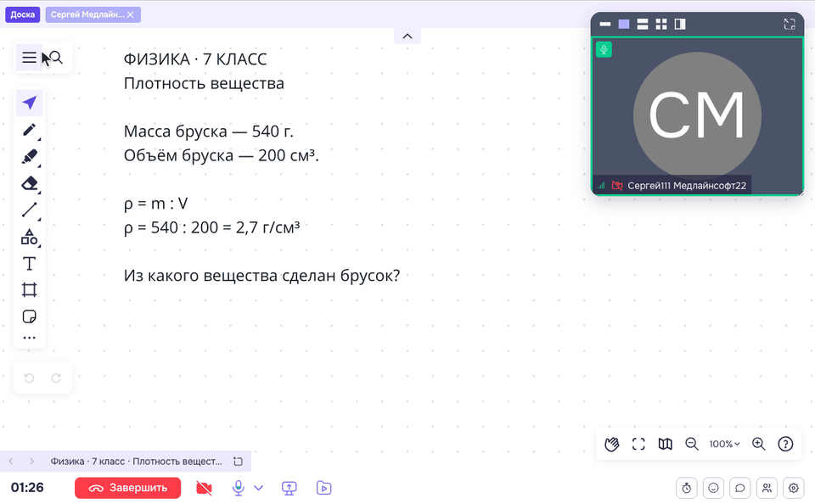
Task: Collapse the top panel chevron
Action: coord(407,36)
